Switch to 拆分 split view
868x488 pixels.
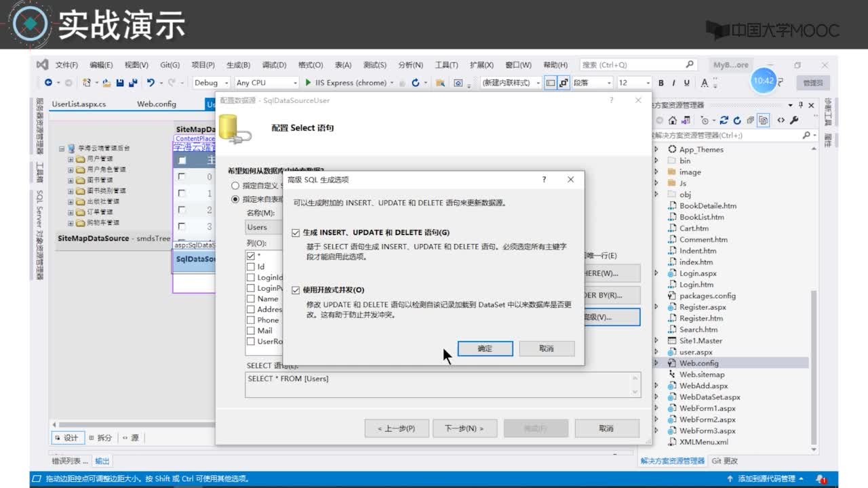(100, 438)
